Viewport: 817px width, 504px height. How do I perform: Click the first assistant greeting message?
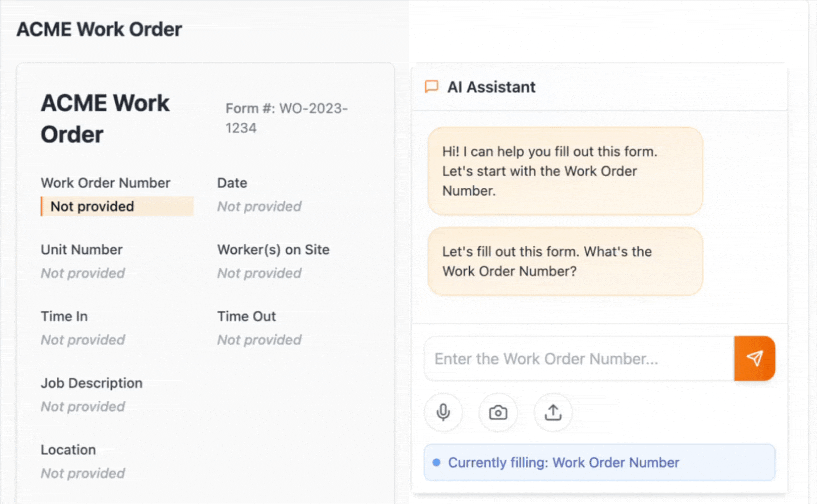(x=565, y=171)
